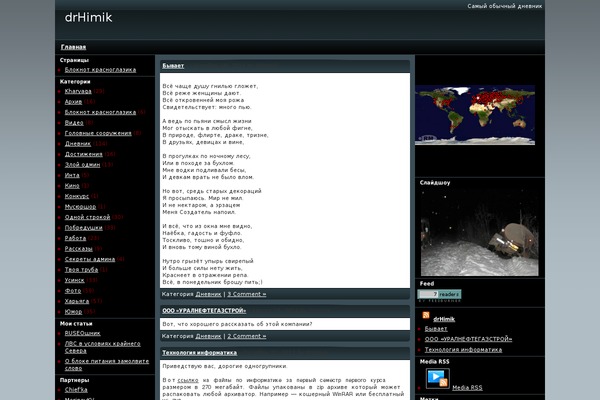This screenshot has width=600, height=400.
Task: Open Блокнот красноглазика in the categories list
Action: 100,112
